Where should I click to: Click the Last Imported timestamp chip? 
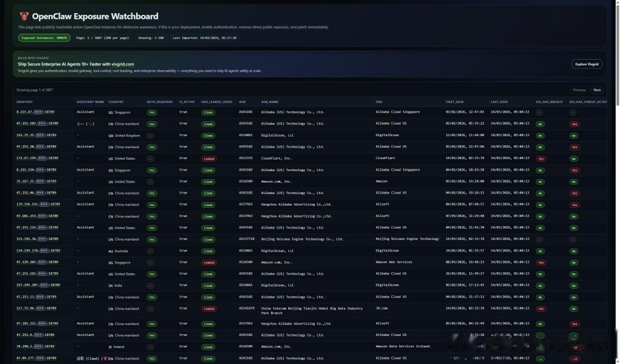click(x=204, y=38)
